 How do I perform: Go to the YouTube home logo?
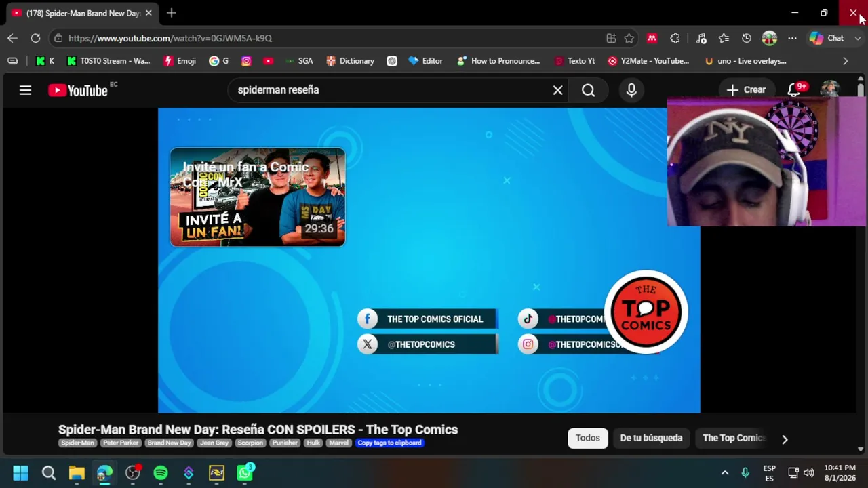point(78,90)
